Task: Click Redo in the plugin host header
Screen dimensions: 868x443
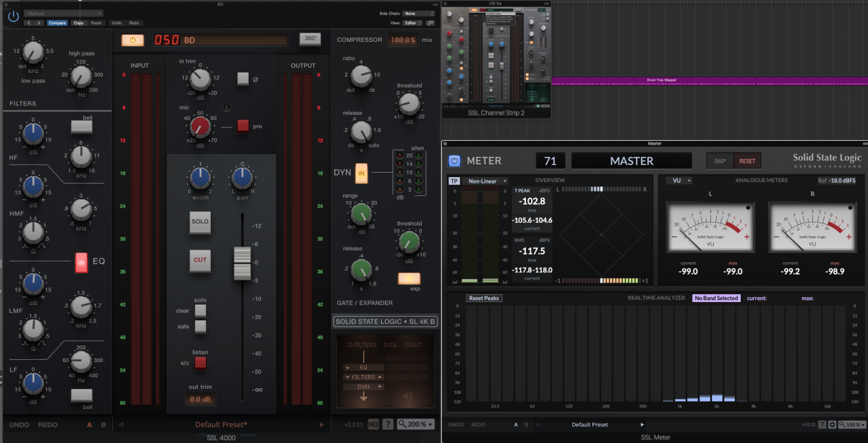Action: click(x=134, y=22)
